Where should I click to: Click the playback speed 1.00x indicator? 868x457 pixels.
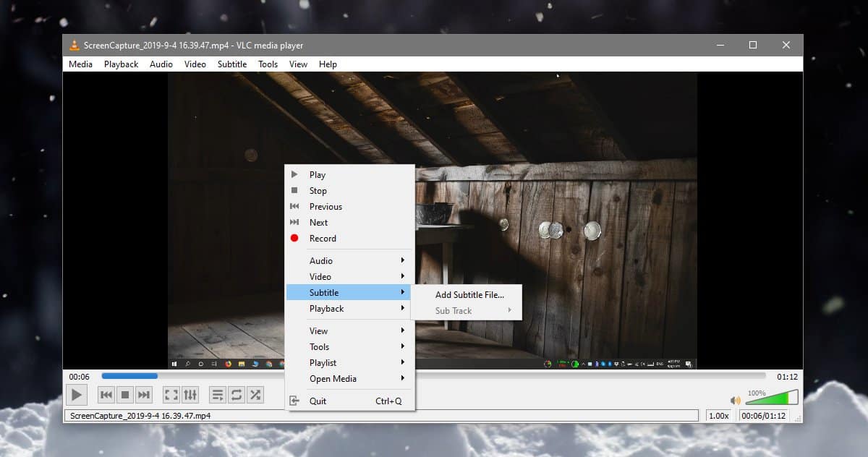[x=718, y=416]
